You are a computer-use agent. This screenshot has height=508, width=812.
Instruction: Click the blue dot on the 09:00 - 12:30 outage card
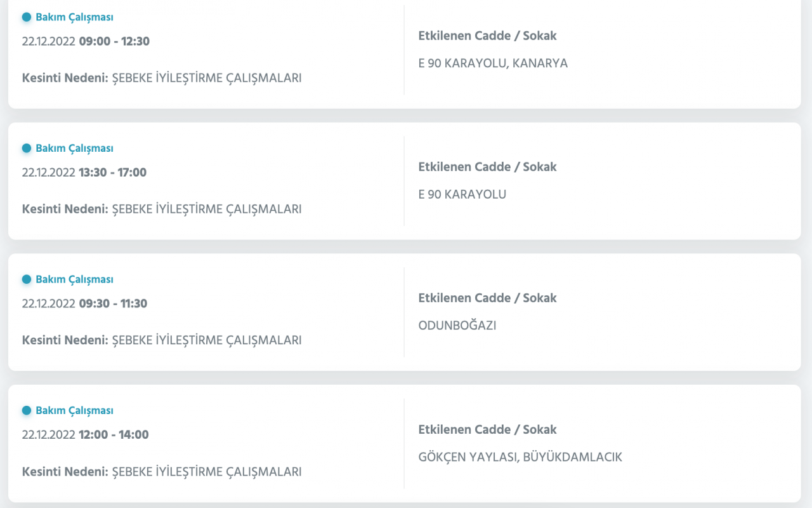click(x=27, y=17)
